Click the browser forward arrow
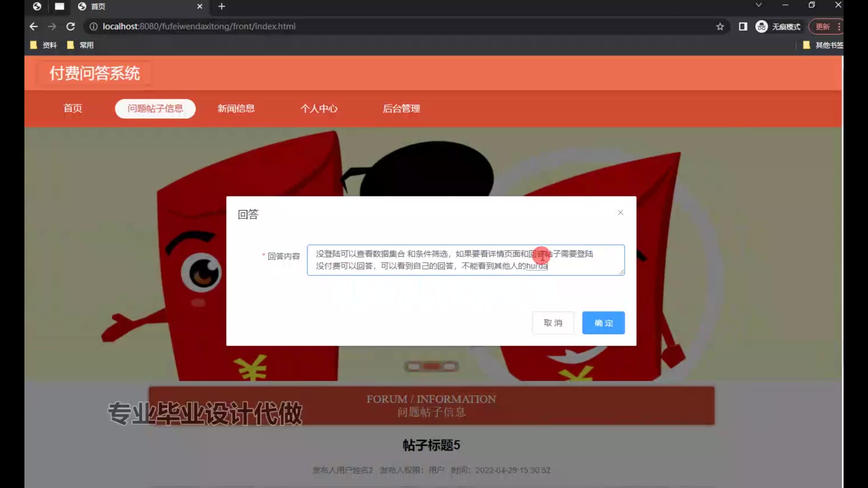The image size is (868, 488). pos(52,27)
